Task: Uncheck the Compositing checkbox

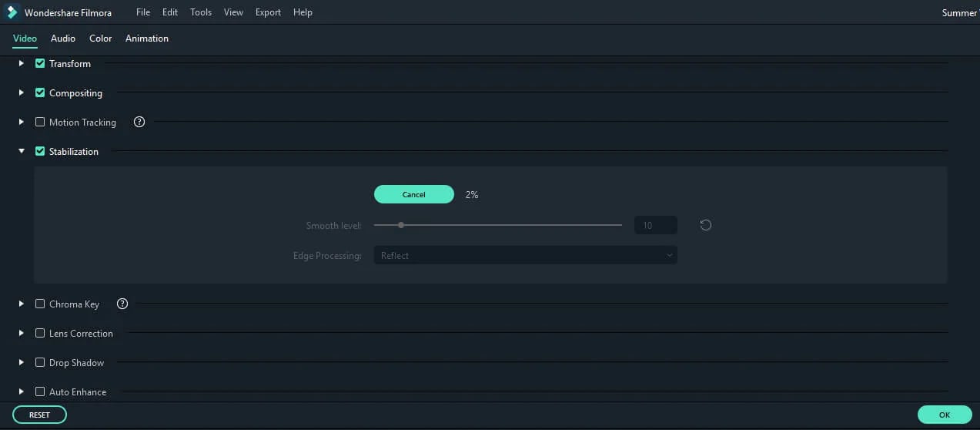Action: pyautogui.click(x=40, y=92)
